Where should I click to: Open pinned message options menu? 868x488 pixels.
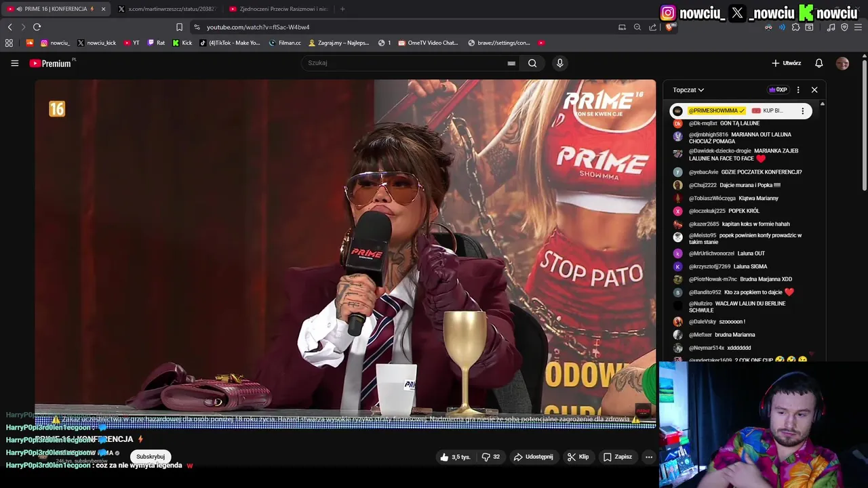[802, 110]
